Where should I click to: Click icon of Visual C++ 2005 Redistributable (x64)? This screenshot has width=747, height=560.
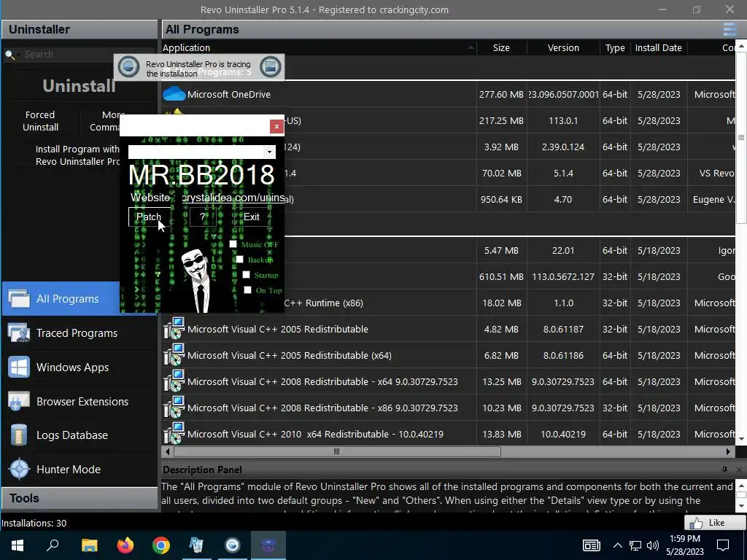(x=174, y=355)
